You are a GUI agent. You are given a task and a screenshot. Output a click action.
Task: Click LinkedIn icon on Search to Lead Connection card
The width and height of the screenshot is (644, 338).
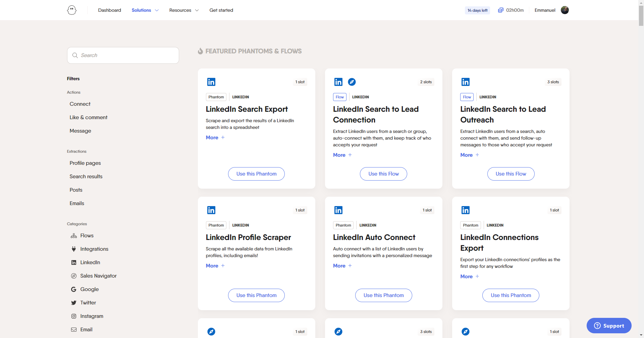click(338, 82)
